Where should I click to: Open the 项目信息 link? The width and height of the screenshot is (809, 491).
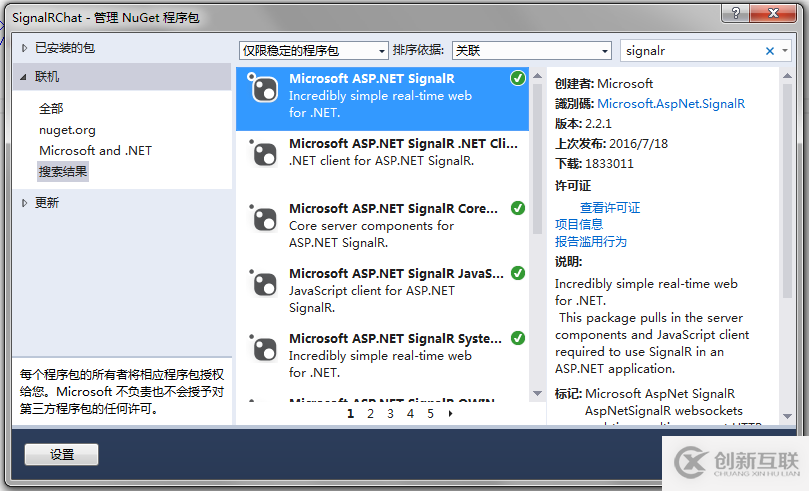coord(579,224)
